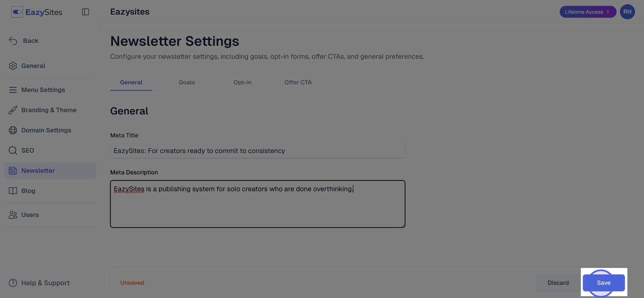Open Blog book icon
Image resolution: width=644 pixels, height=298 pixels.
[13, 191]
